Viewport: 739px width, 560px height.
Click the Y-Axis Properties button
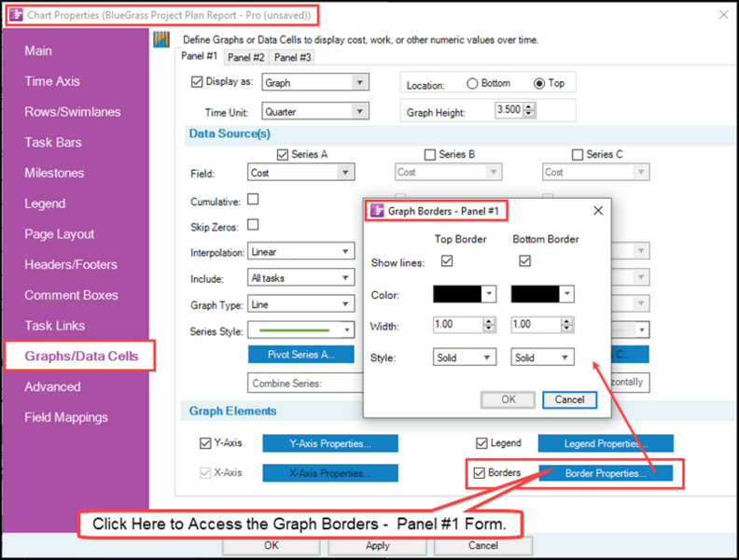click(x=330, y=443)
